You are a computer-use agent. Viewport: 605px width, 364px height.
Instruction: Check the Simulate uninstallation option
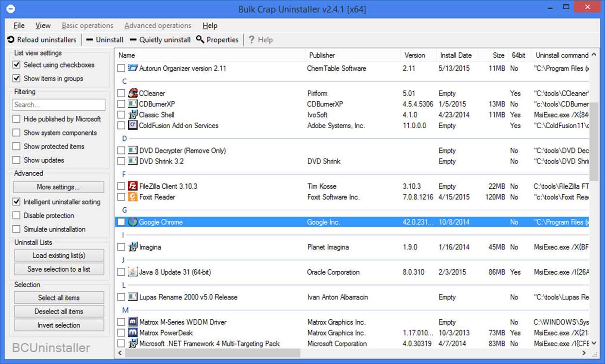click(17, 230)
